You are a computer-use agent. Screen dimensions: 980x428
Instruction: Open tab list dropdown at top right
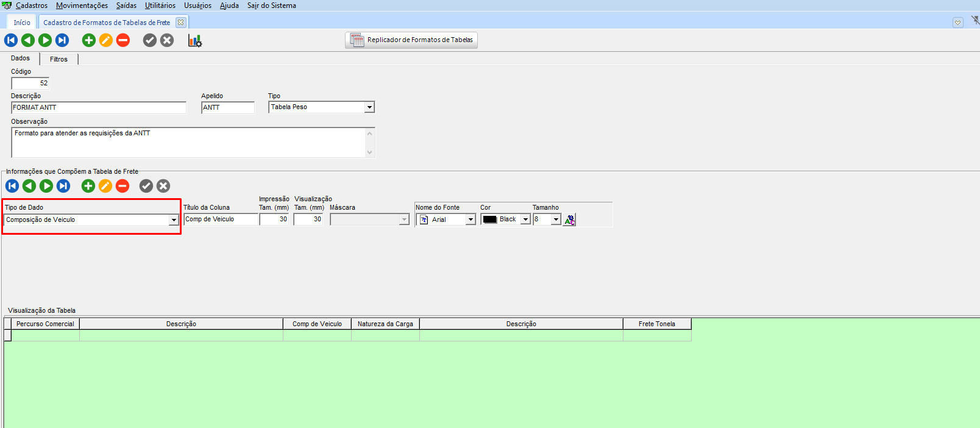[x=958, y=23]
